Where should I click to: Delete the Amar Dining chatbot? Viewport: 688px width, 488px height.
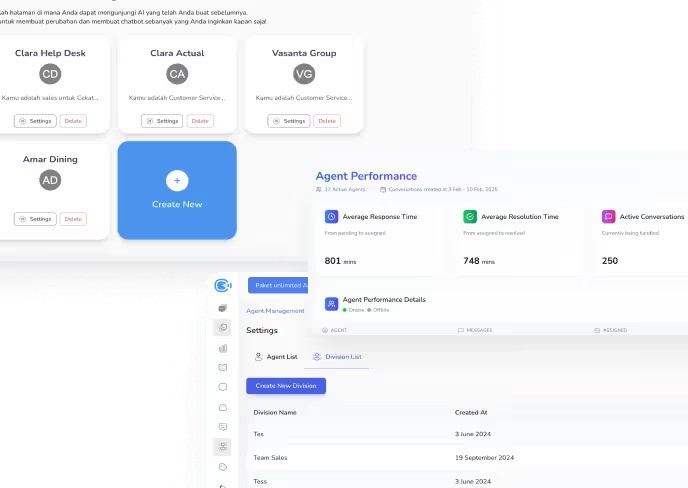click(73, 219)
